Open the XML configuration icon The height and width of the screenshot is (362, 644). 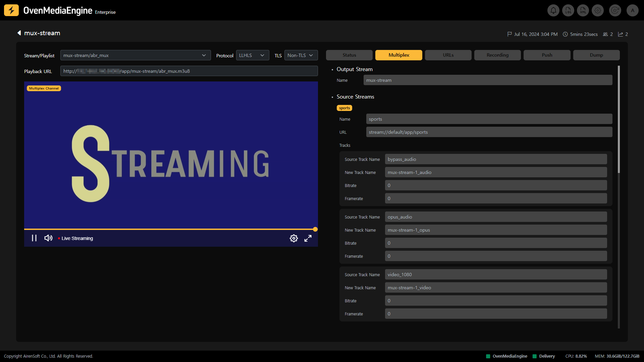click(x=583, y=10)
